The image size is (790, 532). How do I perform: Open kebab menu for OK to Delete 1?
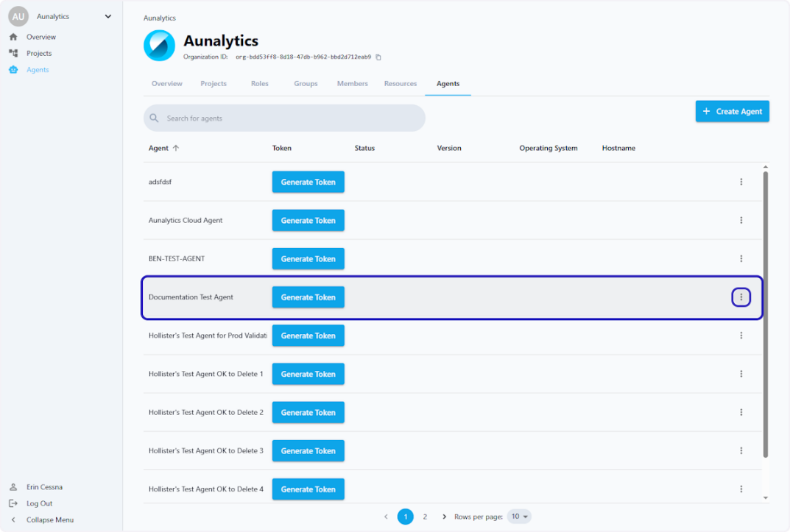741,374
